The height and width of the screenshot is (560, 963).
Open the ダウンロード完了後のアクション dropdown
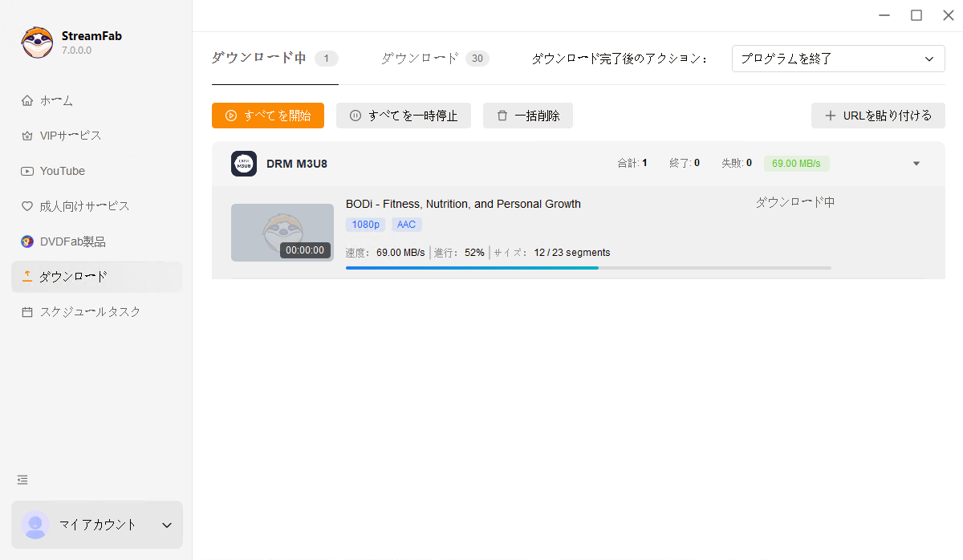coord(838,58)
